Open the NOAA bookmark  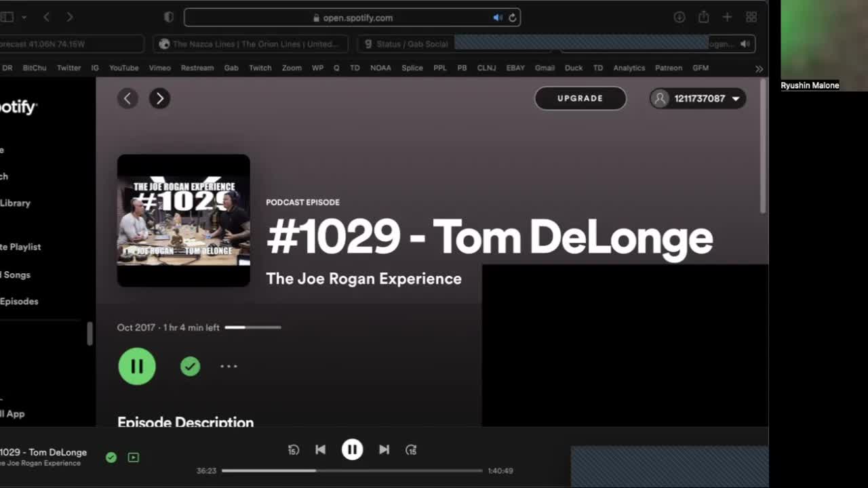[380, 68]
